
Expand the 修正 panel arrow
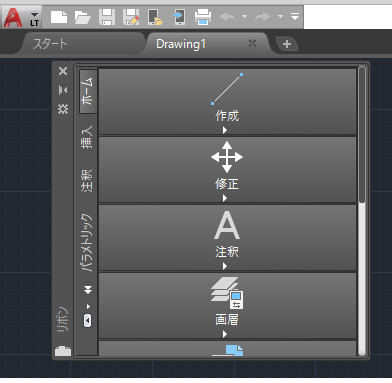point(225,198)
